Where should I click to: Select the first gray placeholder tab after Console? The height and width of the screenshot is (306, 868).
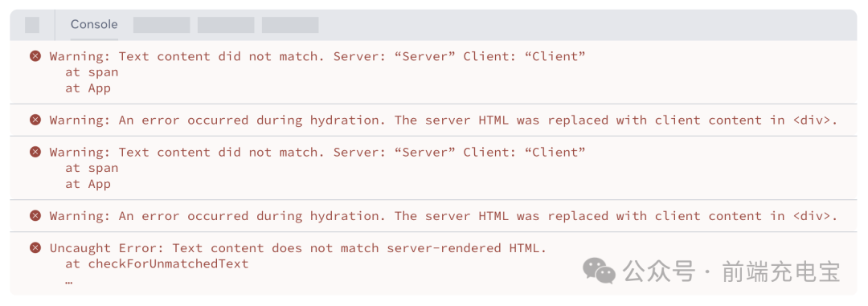pyautogui.click(x=162, y=25)
